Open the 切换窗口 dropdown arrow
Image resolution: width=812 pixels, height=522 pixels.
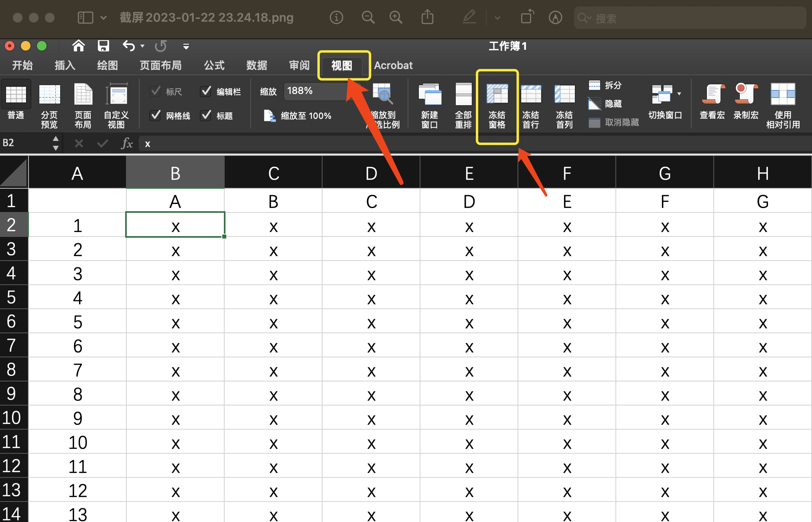680,93
